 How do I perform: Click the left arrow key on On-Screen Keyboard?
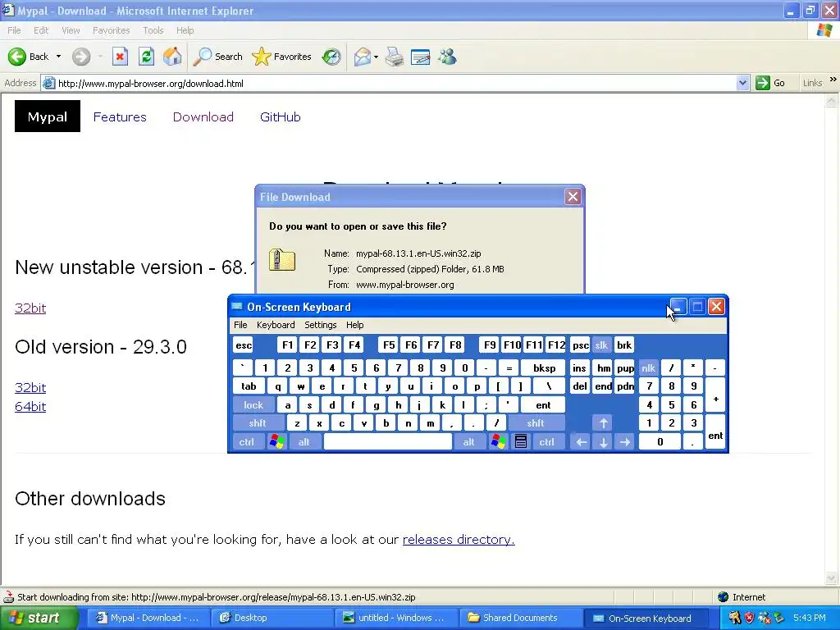(581, 442)
